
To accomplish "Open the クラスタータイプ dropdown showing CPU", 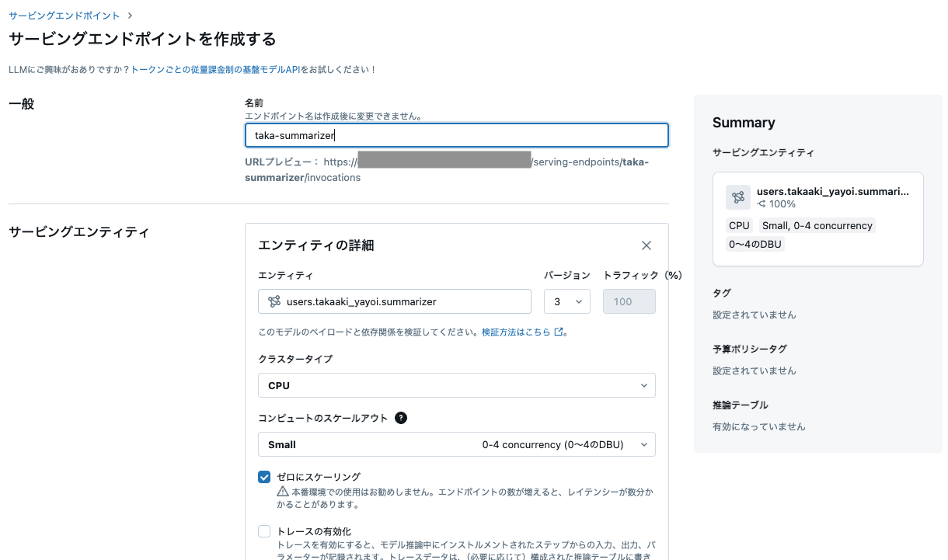I will click(457, 384).
